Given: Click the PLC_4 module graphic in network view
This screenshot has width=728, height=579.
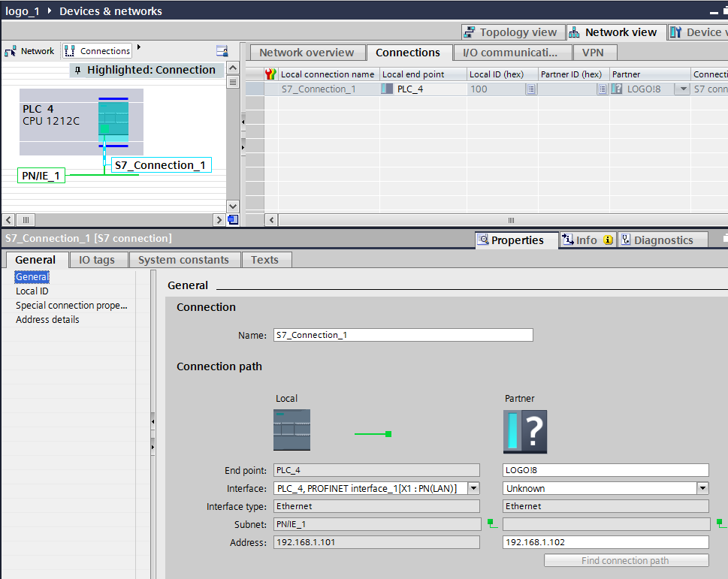Looking at the screenshot, I should pyautogui.click(x=113, y=122).
